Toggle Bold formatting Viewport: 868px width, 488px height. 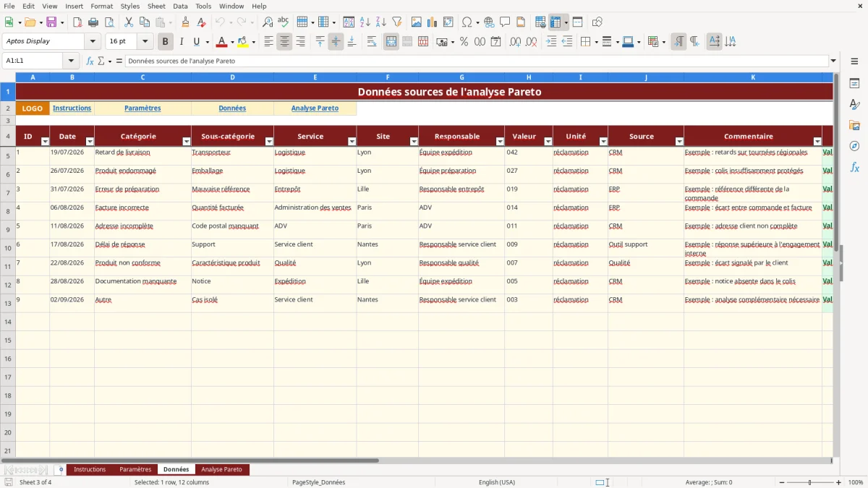tap(165, 42)
